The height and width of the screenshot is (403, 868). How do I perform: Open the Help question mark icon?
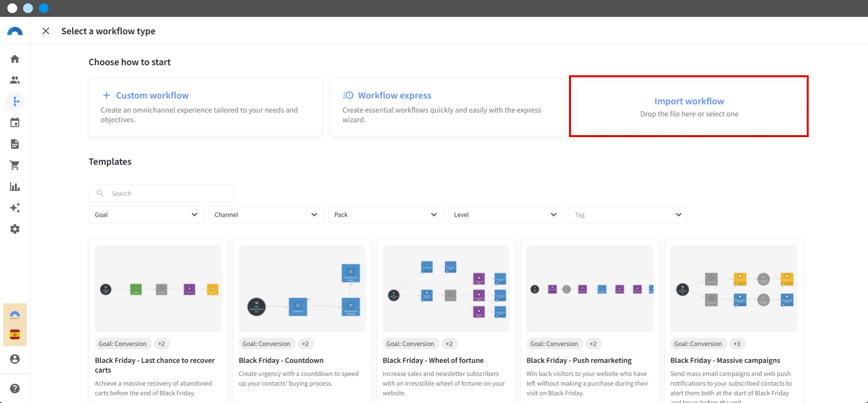coord(15,389)
